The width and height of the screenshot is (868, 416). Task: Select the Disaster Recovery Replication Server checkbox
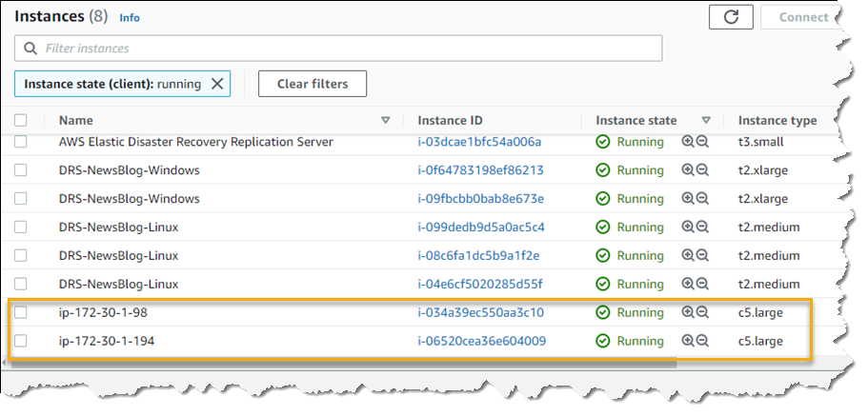coord(20,142)
